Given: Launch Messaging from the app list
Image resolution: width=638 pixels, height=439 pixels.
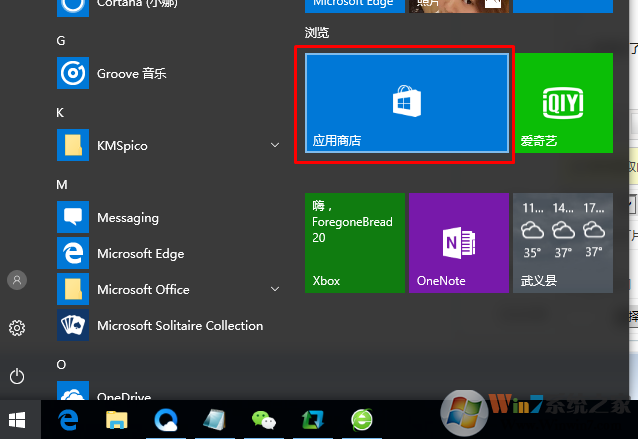Looking at the screenshot, I should click(x=127, y=217).
